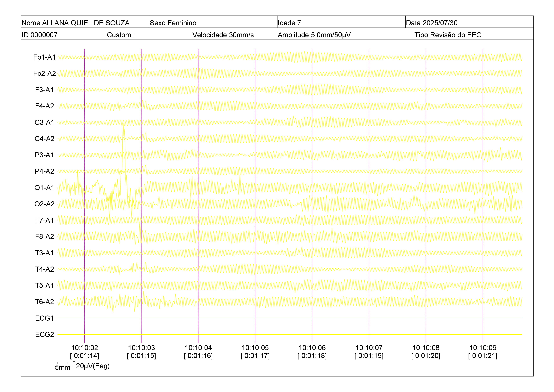The height and width of the screenshot is (392, 554).
Task: Click the 10:10:07 time marker label
Action: pos(369,348)
